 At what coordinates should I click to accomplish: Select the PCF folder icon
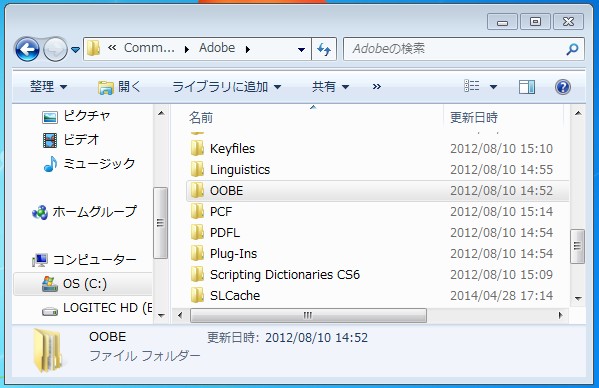[x=197, y=211]
